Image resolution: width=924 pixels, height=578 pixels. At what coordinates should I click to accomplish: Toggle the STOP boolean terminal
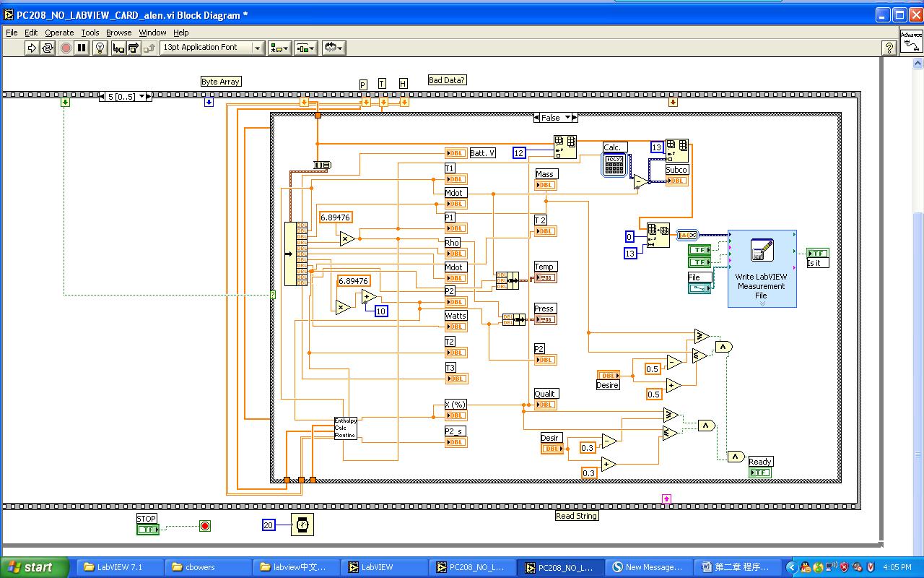pyautogui.click(x=147, y=530)
